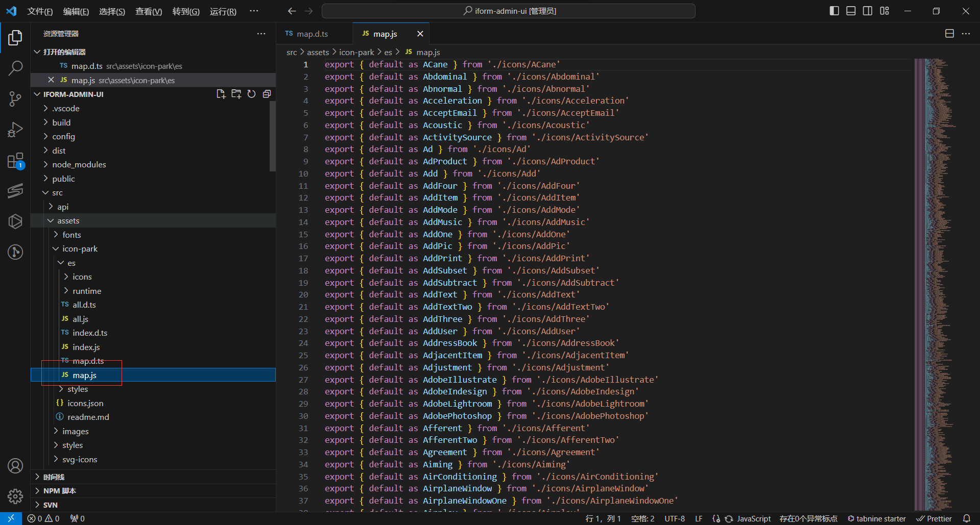Toggle the bottom panel visibility
980x525 pixels.
pos(851,11)
